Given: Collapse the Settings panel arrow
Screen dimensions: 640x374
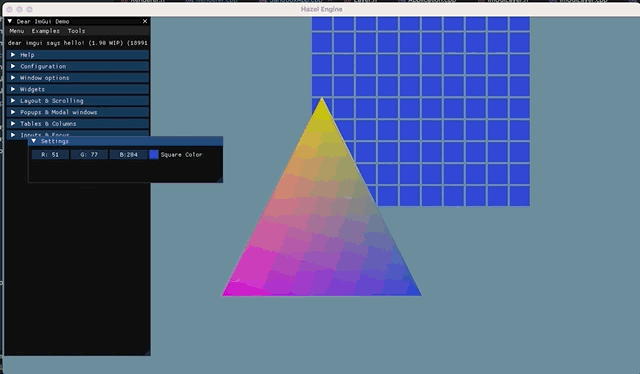Looking at the screenshot, I should click(x=34, y=141).
